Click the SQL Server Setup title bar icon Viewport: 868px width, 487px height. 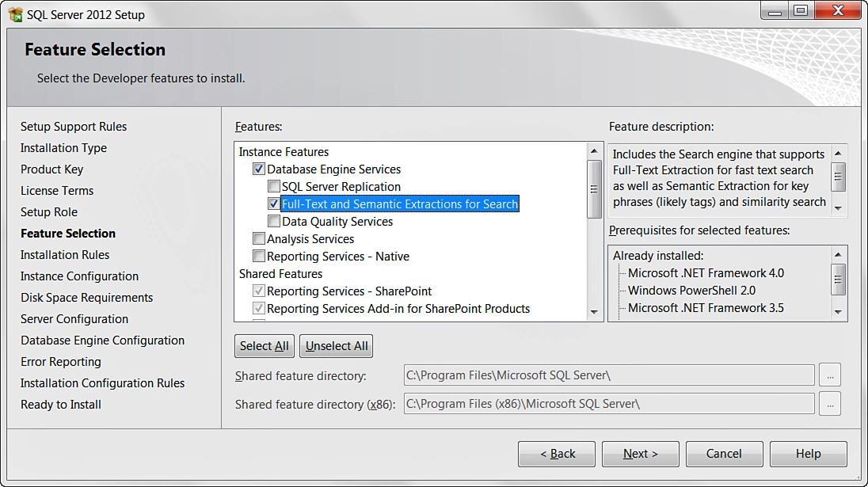pyautogui.click(x=16, y=14)
